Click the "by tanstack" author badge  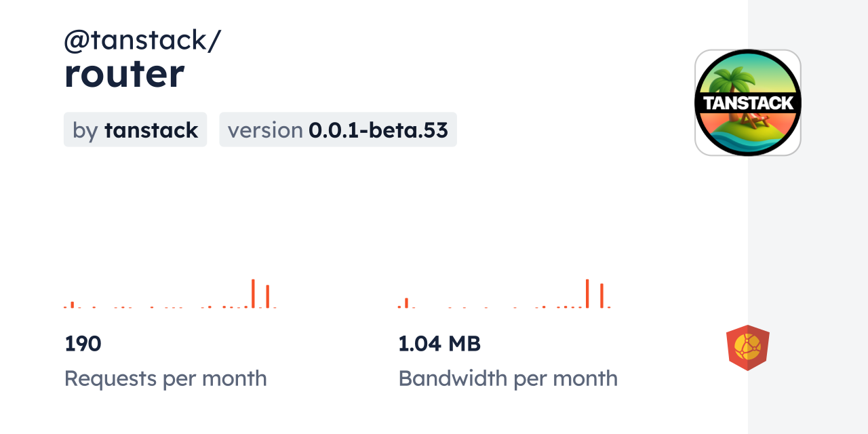(x=135, y=130)
